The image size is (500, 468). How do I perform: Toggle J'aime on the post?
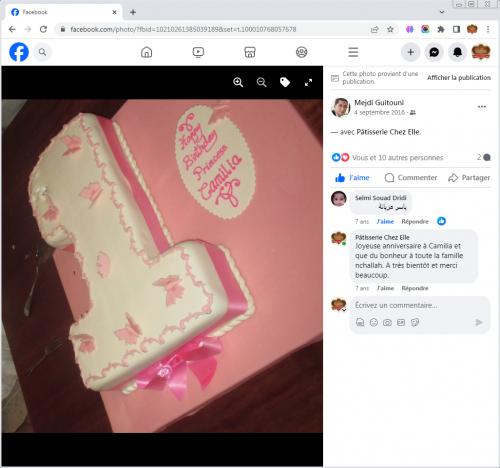(x=352, y=178)
